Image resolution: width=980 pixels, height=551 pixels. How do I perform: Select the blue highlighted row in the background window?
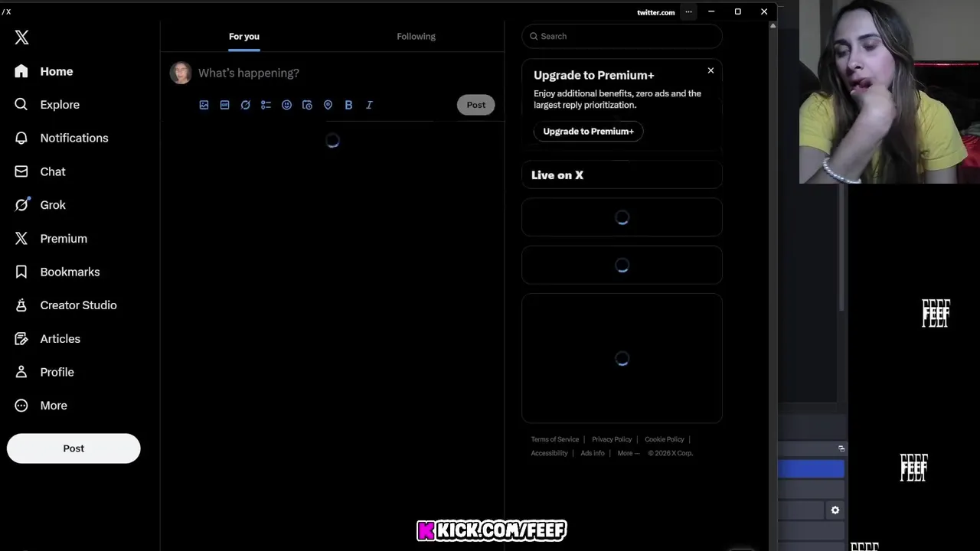(x=812, y=469)
